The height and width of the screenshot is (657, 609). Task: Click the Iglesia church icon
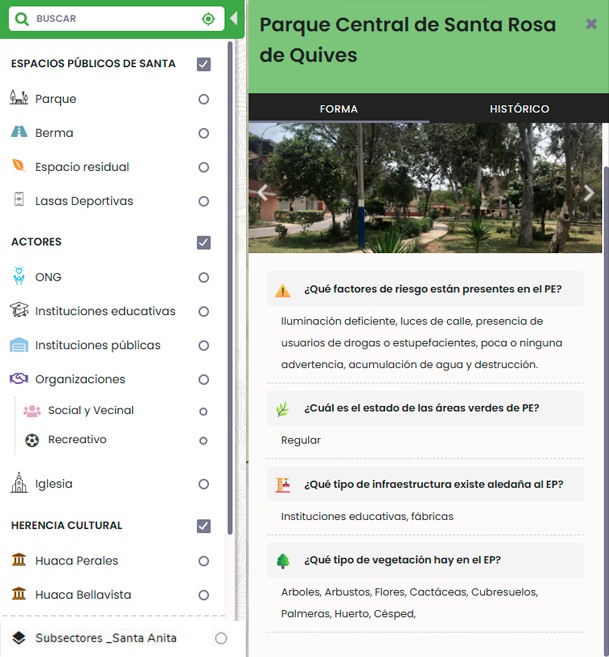19,484
